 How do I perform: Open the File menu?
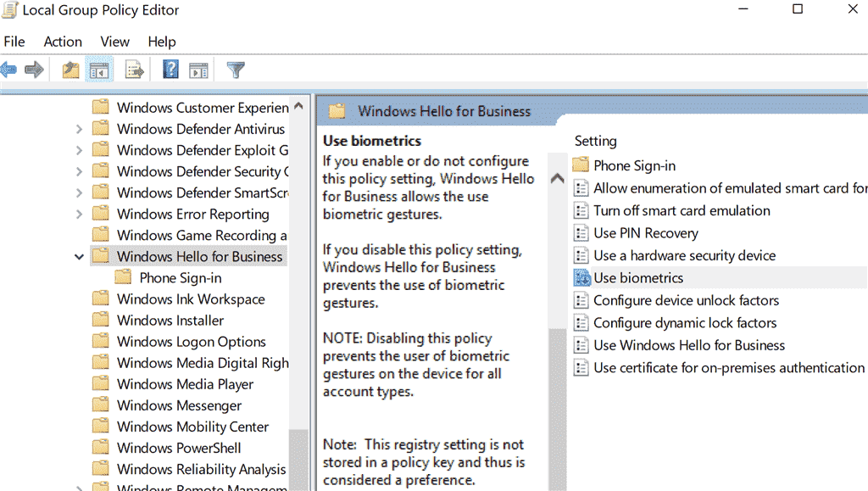click(x=14, y=42)
